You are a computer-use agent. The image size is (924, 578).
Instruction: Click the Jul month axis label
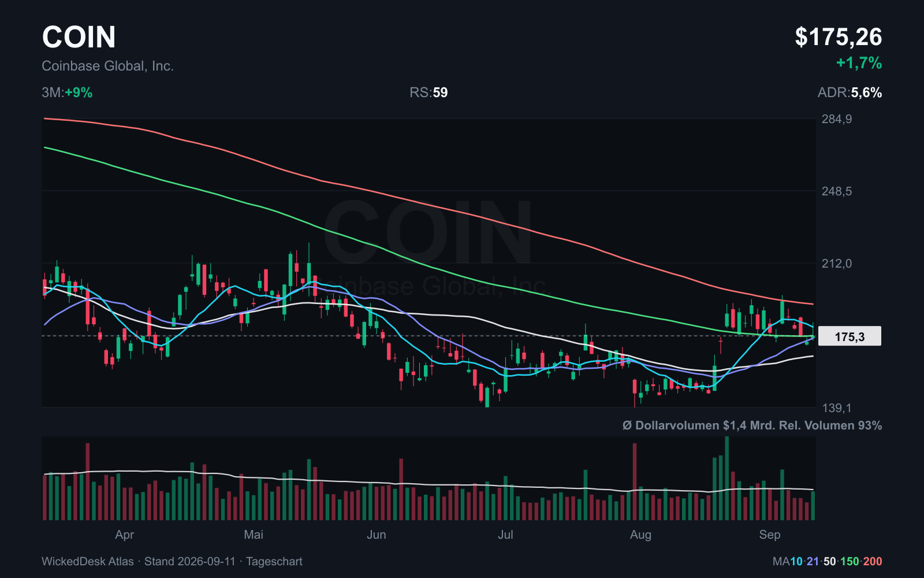tap(505, 535)
